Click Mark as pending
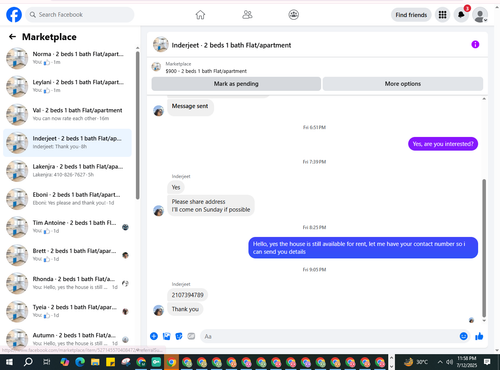This screenshot has width=500, height=370. click(236, 84)
